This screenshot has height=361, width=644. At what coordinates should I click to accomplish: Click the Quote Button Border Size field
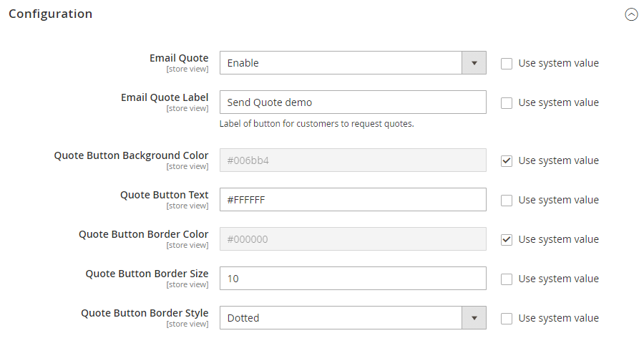(x=353, y=279)
